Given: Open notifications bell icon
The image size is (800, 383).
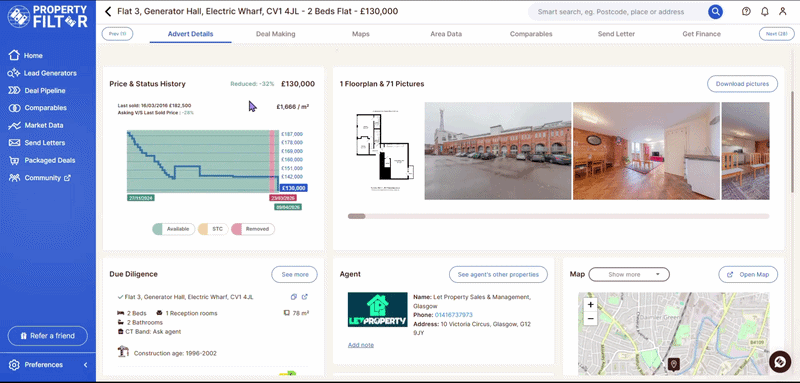Looking at the screenshot, I should coord(764,11).
